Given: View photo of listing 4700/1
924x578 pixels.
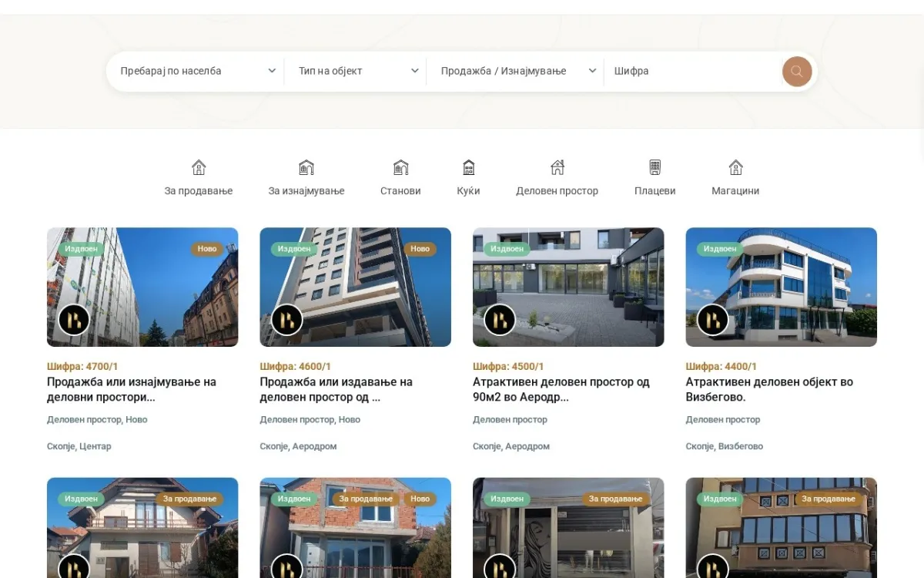Looking at the screenshot, I should 142,287.
